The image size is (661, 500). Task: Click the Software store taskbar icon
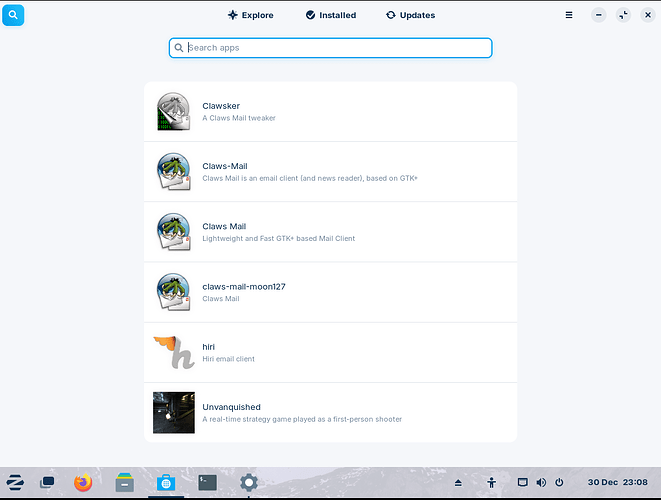[166, 483]
